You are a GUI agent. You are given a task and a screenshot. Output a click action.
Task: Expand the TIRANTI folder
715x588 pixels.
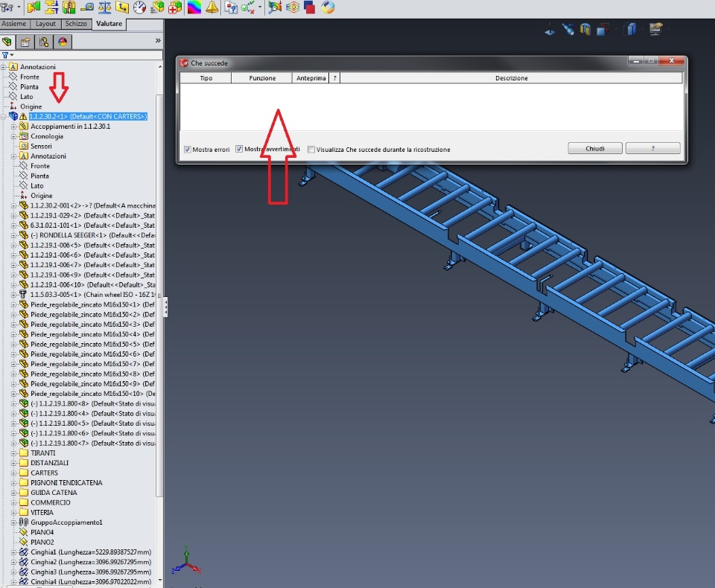point(13,453)
